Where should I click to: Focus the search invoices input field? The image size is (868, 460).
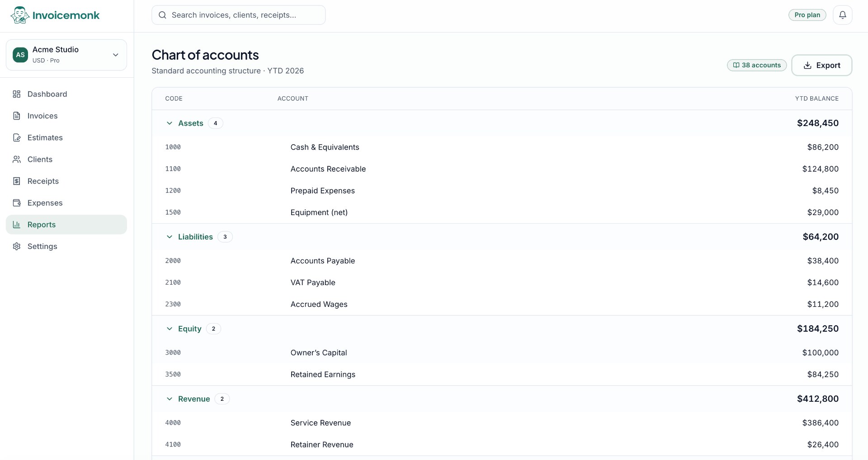click(x=238, y=15)
